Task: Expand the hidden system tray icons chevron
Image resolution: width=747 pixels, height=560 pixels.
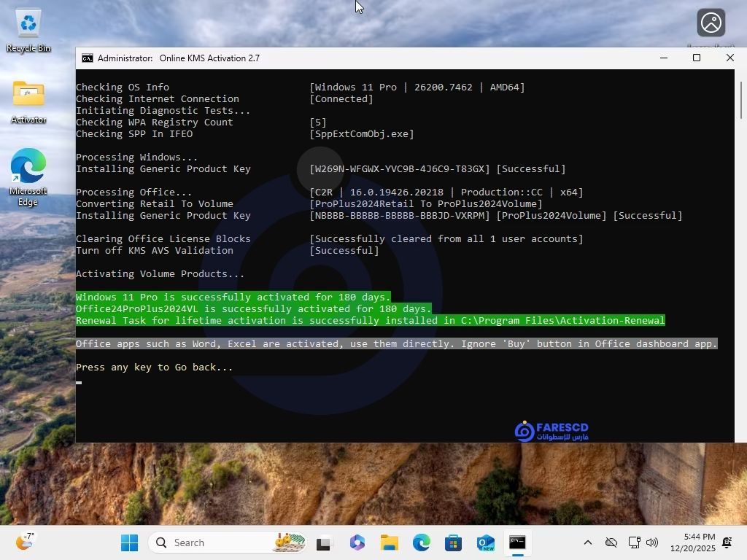Action: tap(587, 543)
